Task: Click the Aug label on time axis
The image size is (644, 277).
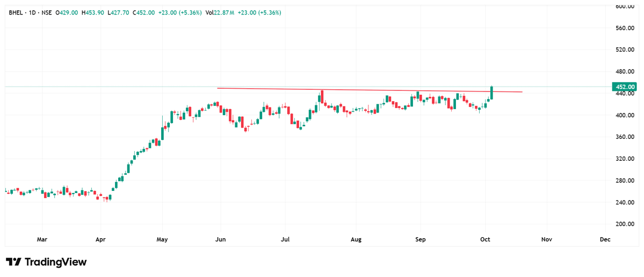Action: point(357,239)
